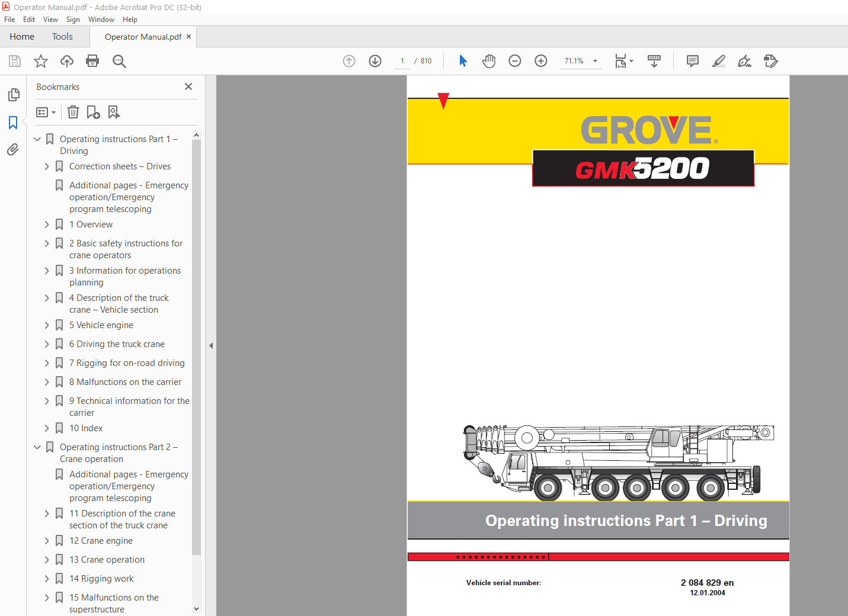848x616 pixels.
Task: Add a comment sticky note
Action: coord(693,61)
